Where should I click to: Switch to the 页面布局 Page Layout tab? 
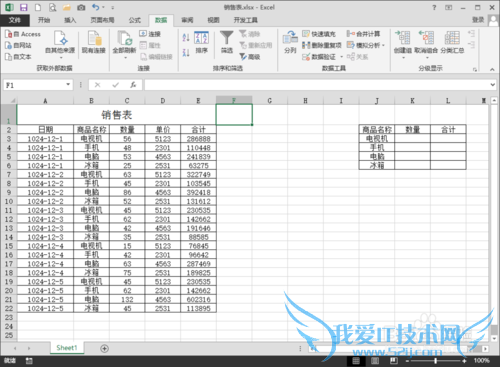coord(102,20)
